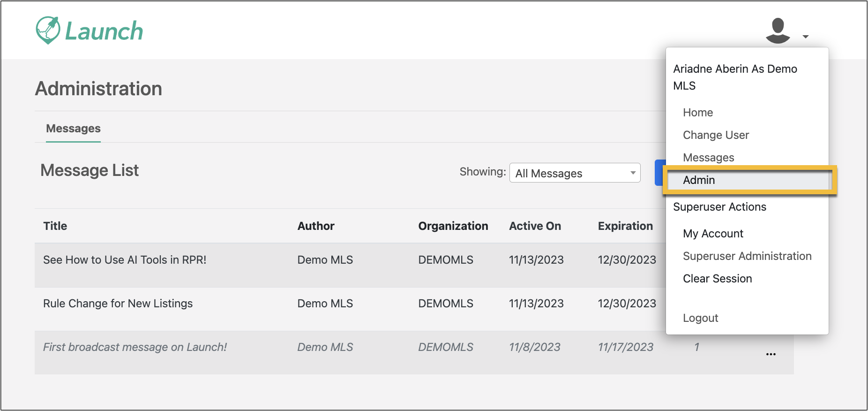
Task: Switch to the Messages tab
Action: click(x=73, y=129)
